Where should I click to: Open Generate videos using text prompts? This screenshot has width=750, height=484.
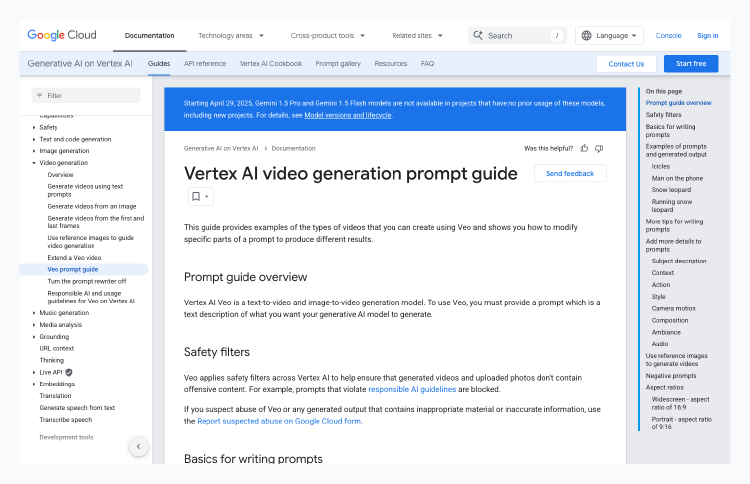coord(85,190)
